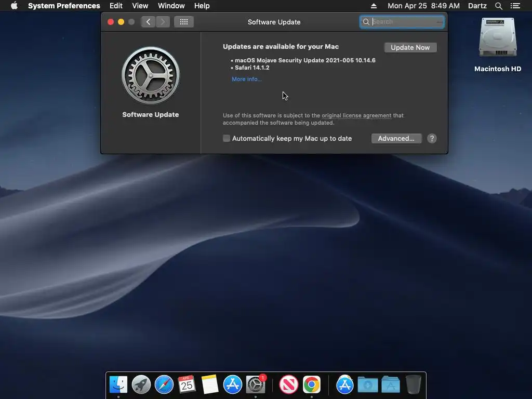The image size is (532, 399).
Task: Select the Safari 14.1.2 update entry
Action: pyautogui.click(x=252, y=68)
